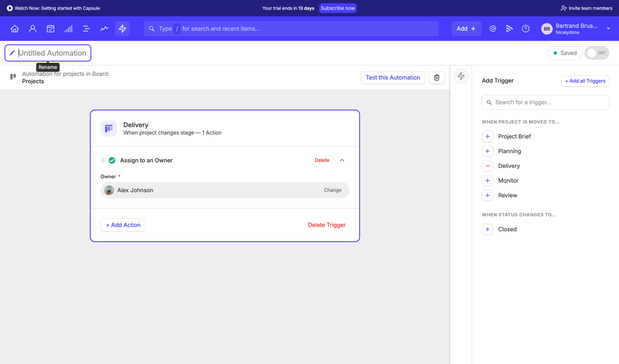This screenshot has height=364, width=619.
Task: Click the BB avatar color circle
Action: (x=547, y=28)
